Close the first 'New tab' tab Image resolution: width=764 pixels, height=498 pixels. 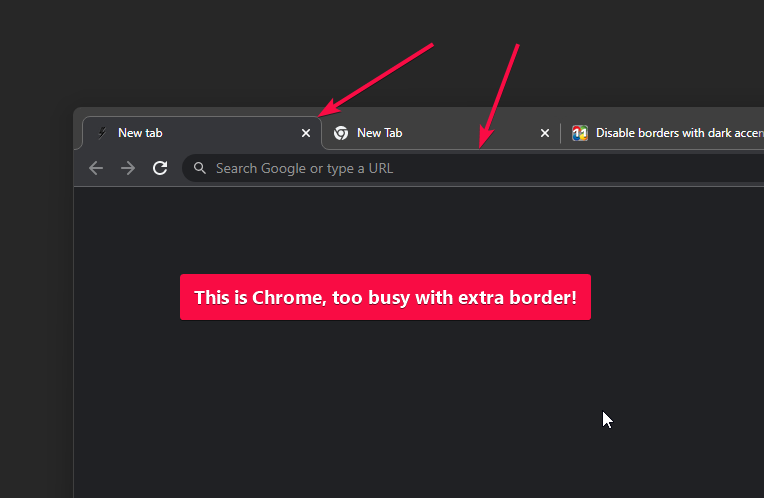306,133
